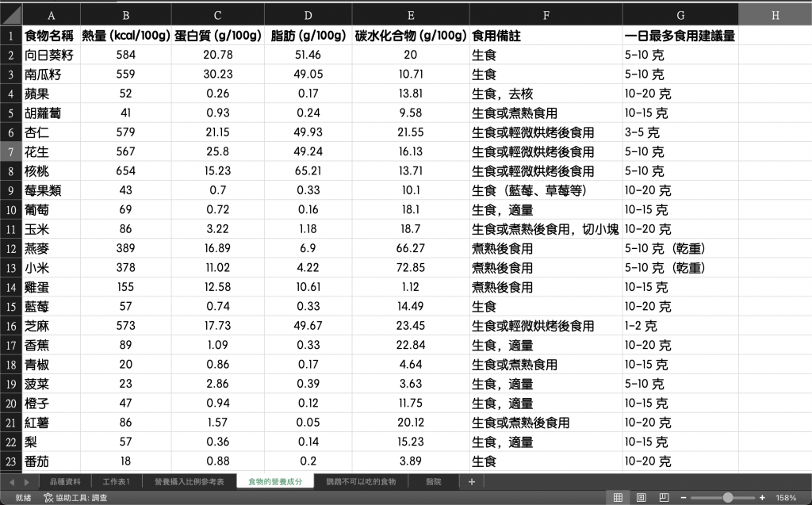Click carbohydrate value 72.85
The image size is (812, 505).
click(411, 268)
